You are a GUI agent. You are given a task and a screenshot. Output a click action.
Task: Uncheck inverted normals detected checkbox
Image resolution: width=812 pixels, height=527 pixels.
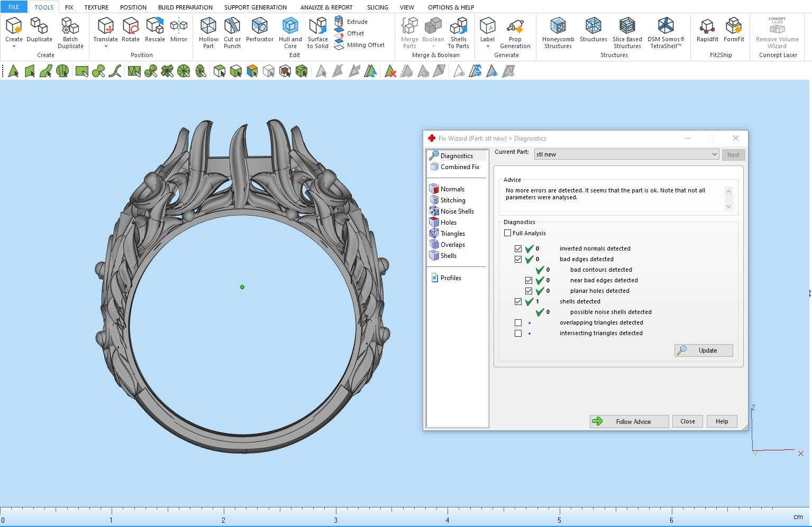tap(518, 248)
